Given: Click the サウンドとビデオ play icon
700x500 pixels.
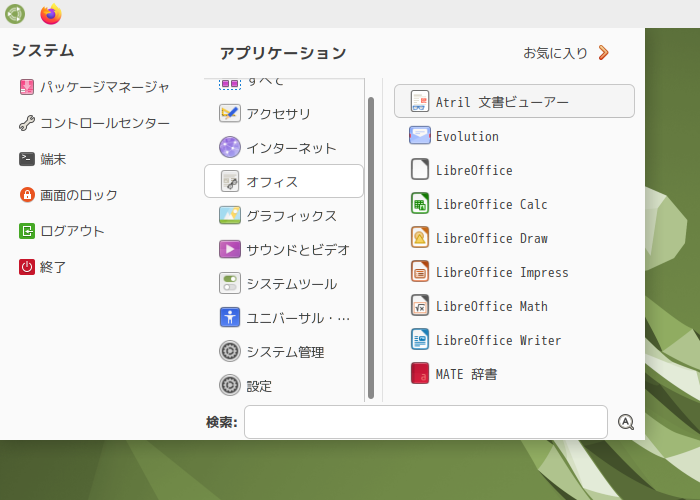Looking at the screenshot, I should (x=230, y=249).
